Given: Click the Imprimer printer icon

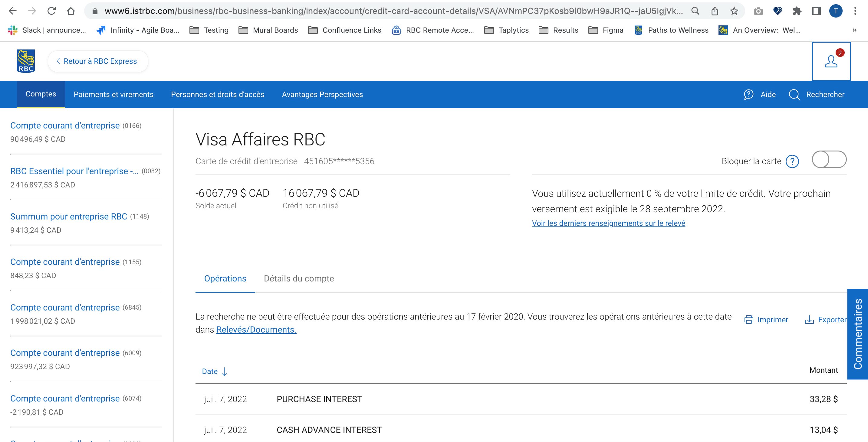Looking at the screenshot, I should tap(748, 320).
